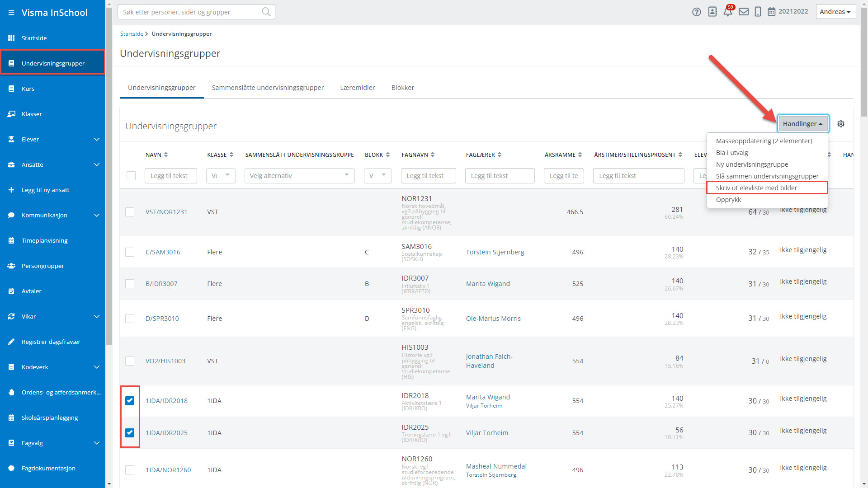The height and width of the screenshot is (488, 868).
Task: Open teacher Torstein Stjernberg link in C/SAM3016 row
Action: 495,252
